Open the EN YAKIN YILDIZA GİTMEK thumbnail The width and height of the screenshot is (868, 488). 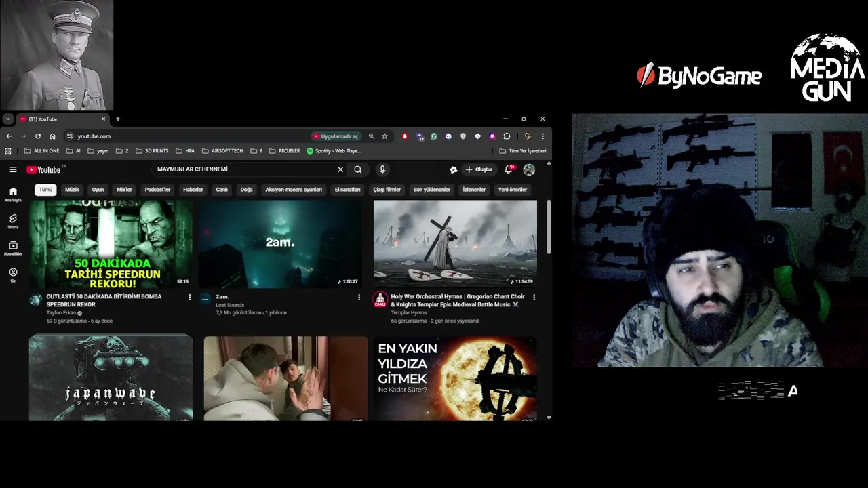point(455,378)
